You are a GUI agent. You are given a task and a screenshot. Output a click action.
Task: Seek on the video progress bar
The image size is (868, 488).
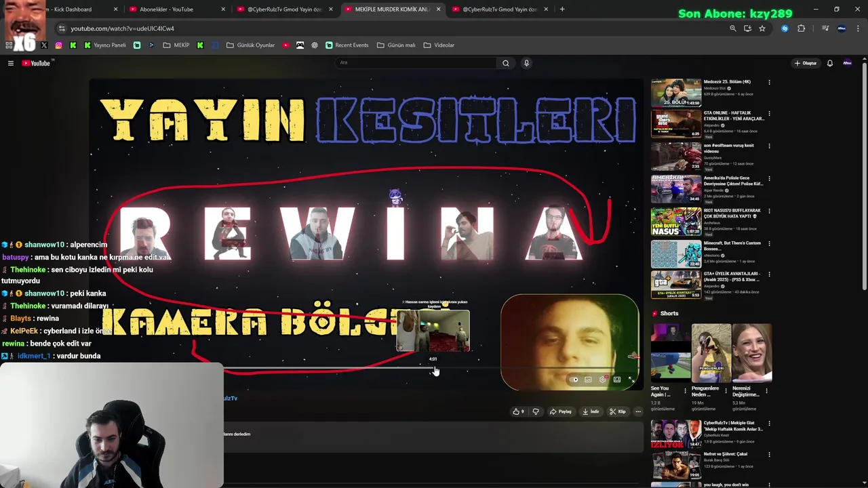coord(366,369)
